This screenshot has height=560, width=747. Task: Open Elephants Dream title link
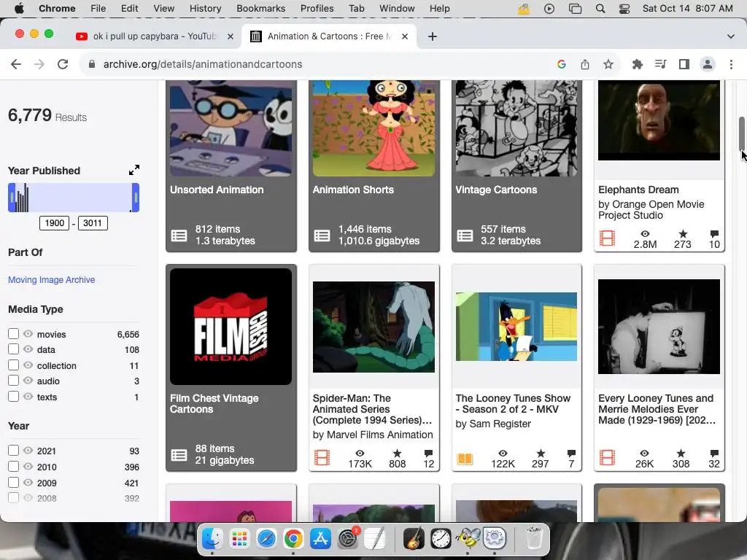point(638,190)
